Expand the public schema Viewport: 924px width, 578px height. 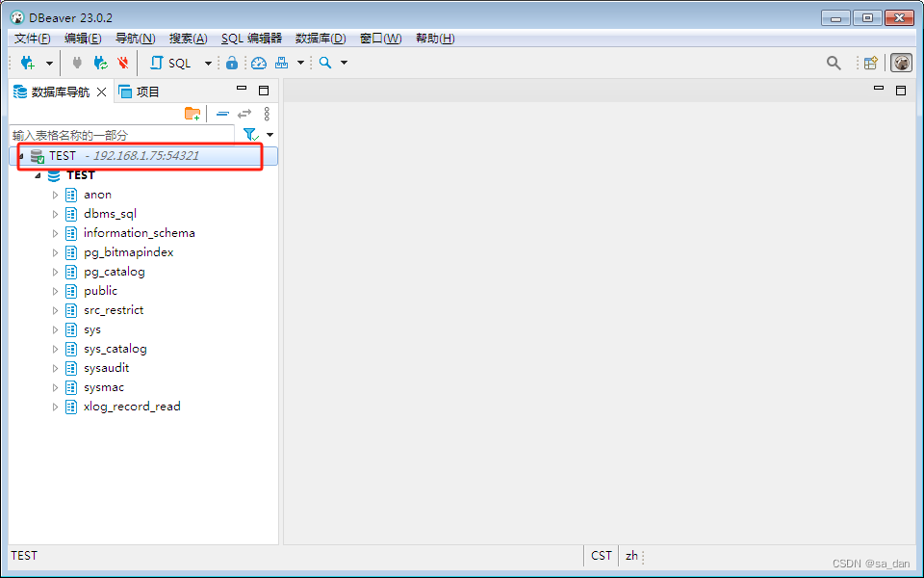coord(56,291)
